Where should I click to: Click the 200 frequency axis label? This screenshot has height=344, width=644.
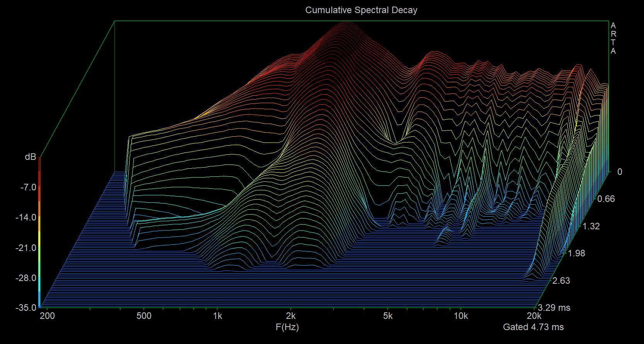tap(48, 316)
